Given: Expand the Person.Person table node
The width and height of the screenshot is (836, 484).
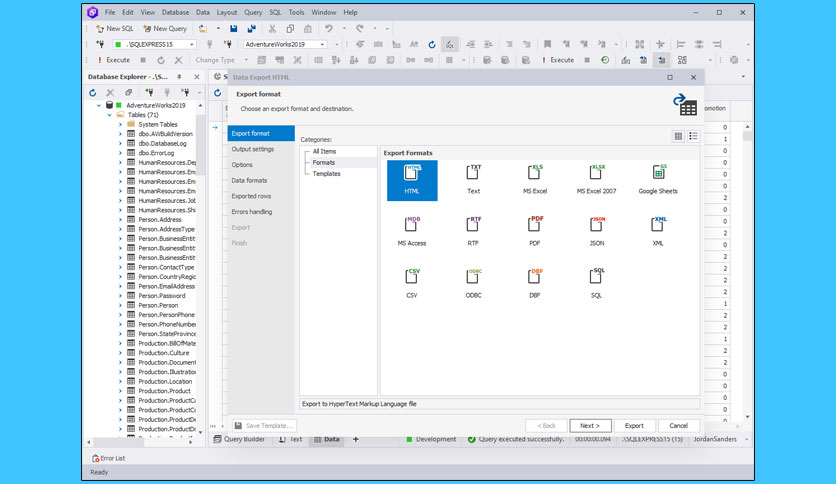Looking at the screenshot, I should [120, 305].
